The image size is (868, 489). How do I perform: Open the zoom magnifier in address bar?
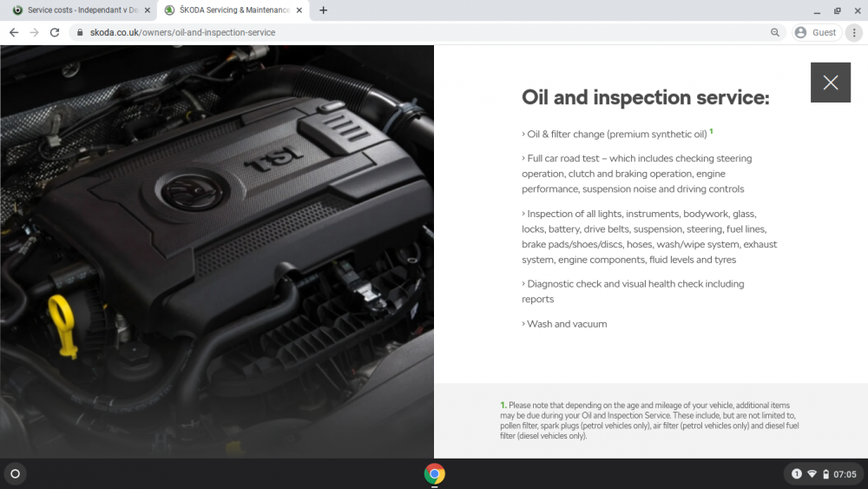[775, 33]
